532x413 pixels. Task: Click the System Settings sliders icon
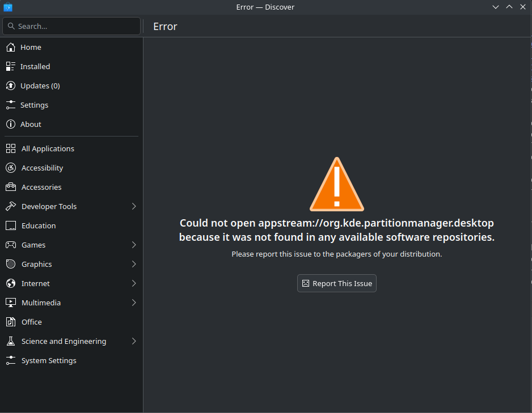point(11,361)
